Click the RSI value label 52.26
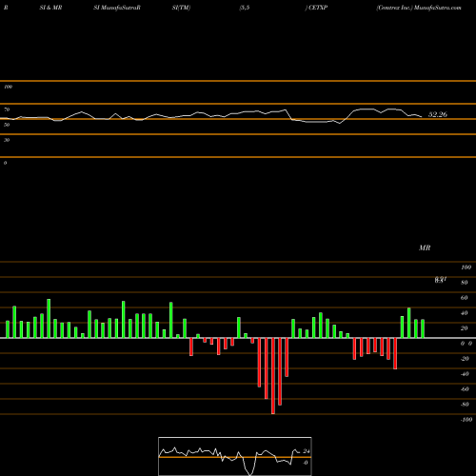This screenshot has height=476, width=476. point(438,114)
